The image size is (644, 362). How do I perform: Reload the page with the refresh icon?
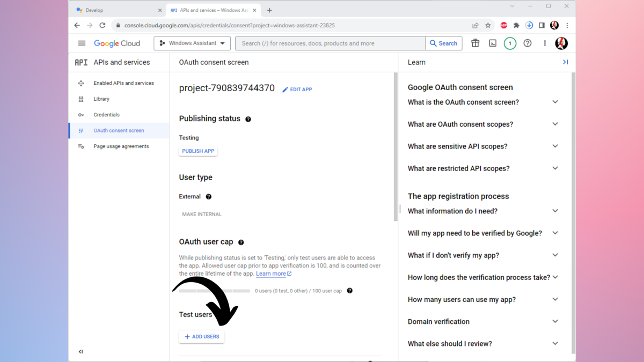[x=102, y=25]
